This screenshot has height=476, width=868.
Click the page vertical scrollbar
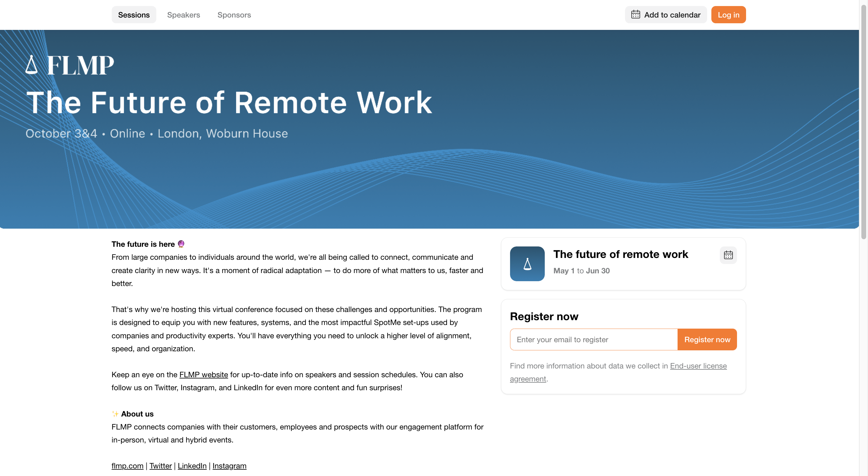coord(863,121)
